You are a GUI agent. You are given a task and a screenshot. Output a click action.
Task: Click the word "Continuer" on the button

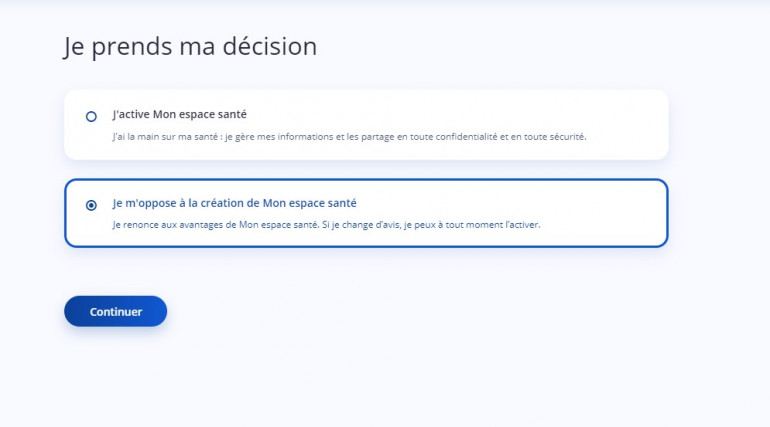(x=116, y=312)
